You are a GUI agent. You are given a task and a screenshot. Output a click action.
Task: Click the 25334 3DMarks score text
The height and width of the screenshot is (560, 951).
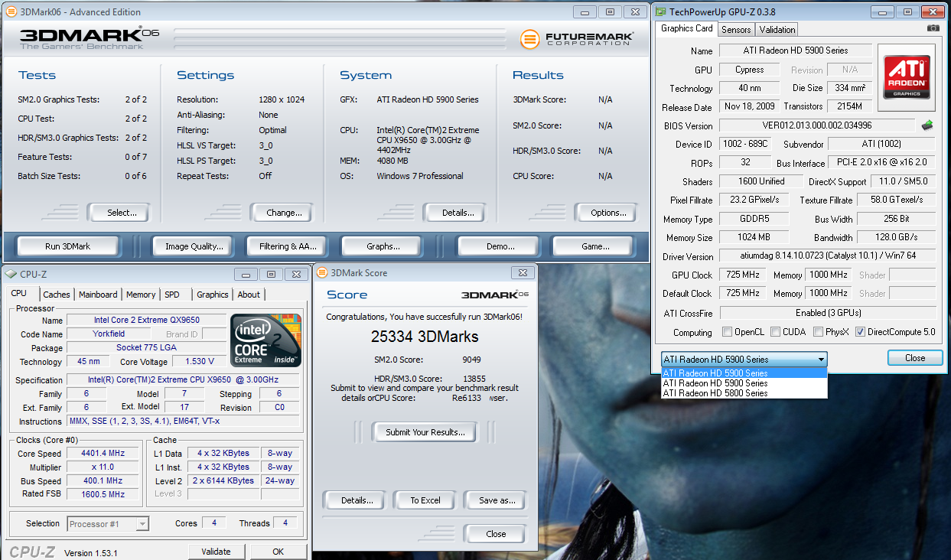pyautogui.click(x=424, y=337)
